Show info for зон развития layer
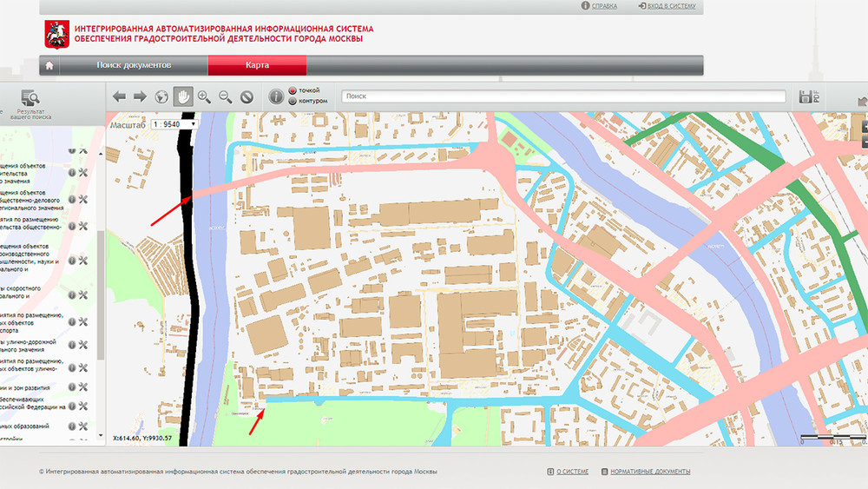 (72, 387)
